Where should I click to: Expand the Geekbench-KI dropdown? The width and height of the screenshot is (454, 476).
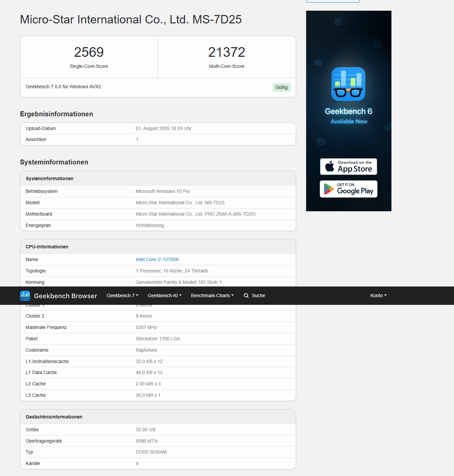click(x=165, y=295)
